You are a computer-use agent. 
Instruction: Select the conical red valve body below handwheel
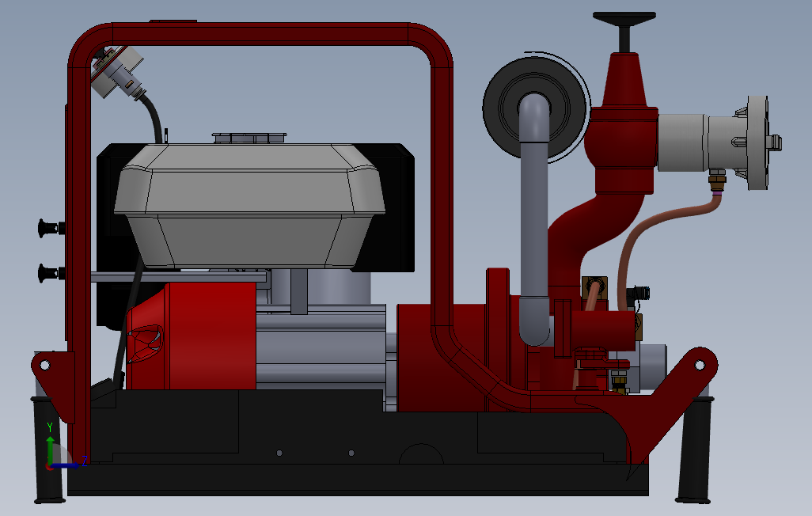click(x=624, y=79)
